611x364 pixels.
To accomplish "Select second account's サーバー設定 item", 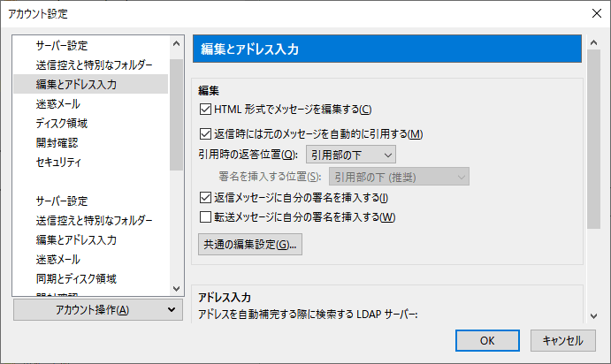I will [62, 201].
